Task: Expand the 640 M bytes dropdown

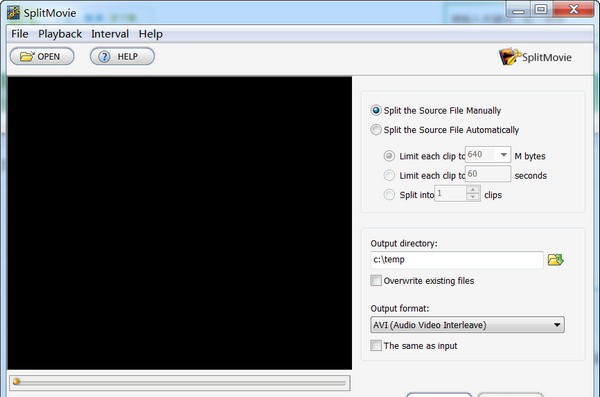Action: (x=504, y=155)
